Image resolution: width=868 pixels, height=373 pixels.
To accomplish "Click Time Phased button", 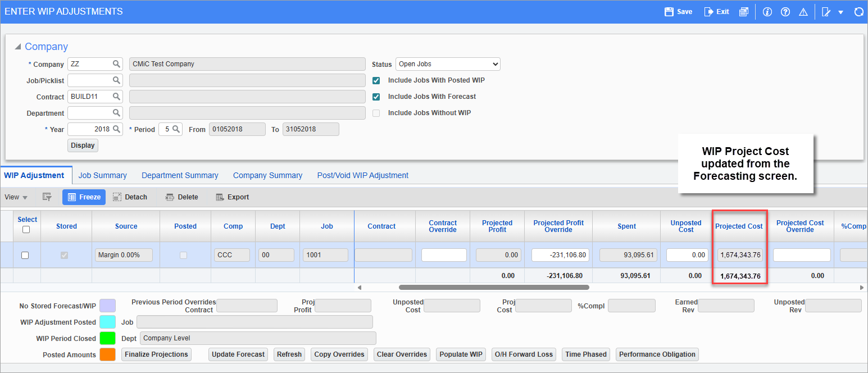I will pos(586,354).
